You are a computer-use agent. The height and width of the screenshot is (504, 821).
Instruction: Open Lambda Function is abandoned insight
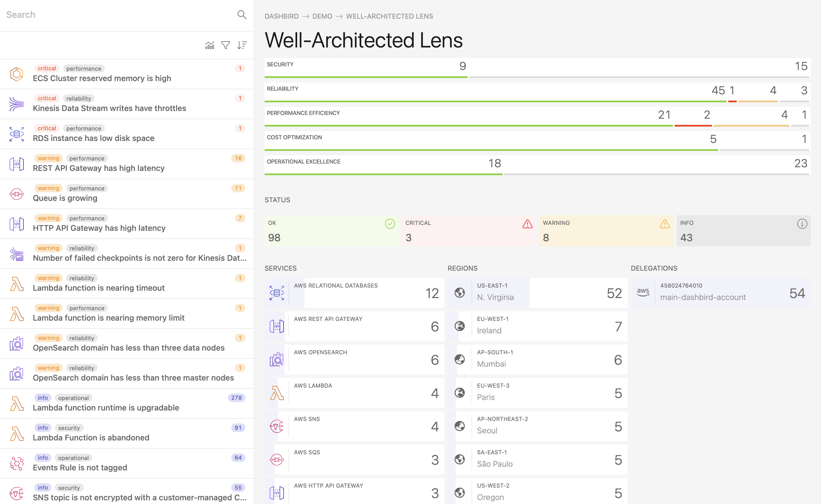coord(127,433)
